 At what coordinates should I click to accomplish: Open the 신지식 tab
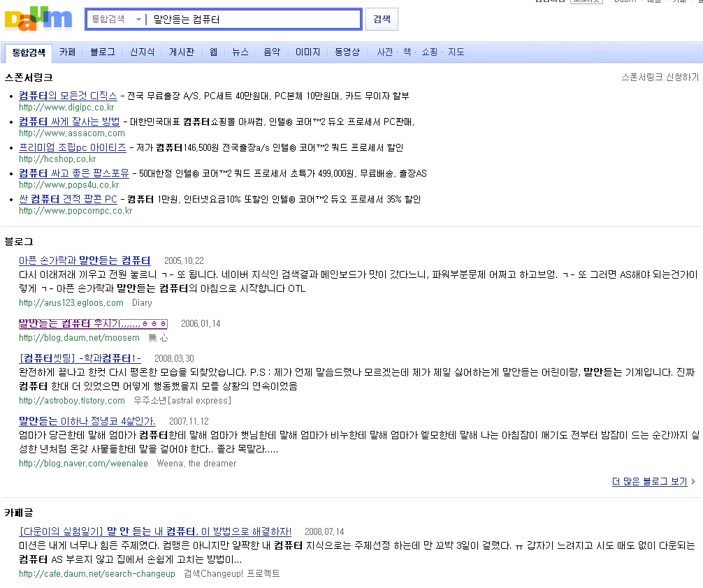point(142,52)
